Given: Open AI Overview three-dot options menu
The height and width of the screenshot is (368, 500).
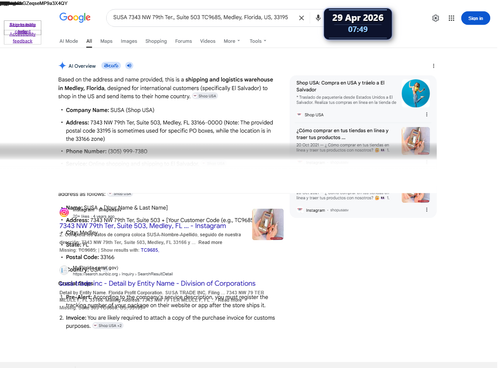Looking at the screenshot, I should pos(433,66).
